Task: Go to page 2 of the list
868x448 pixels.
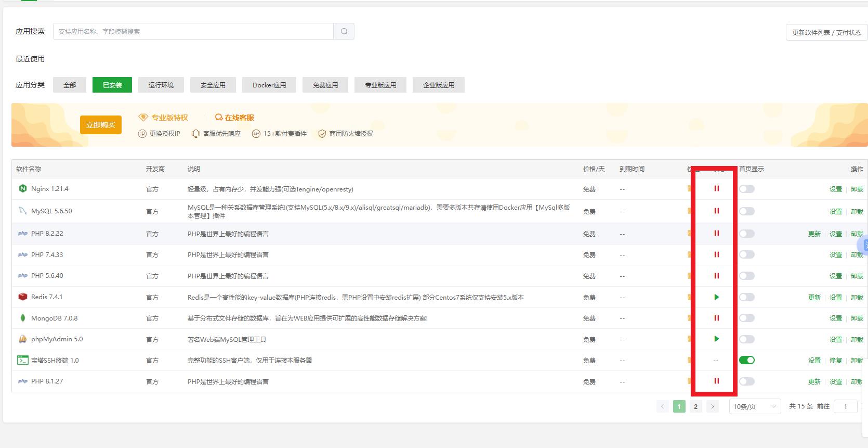Action: coord(695,406)
